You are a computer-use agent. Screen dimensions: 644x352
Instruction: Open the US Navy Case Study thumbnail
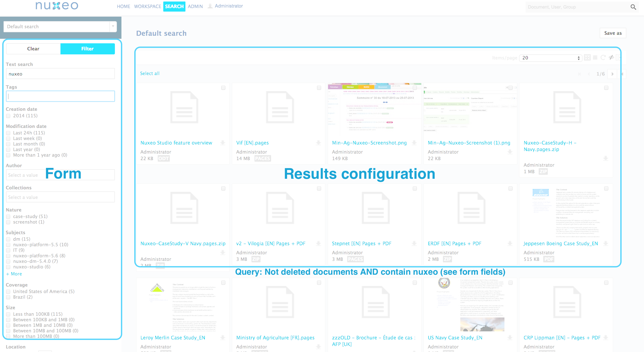470,305
